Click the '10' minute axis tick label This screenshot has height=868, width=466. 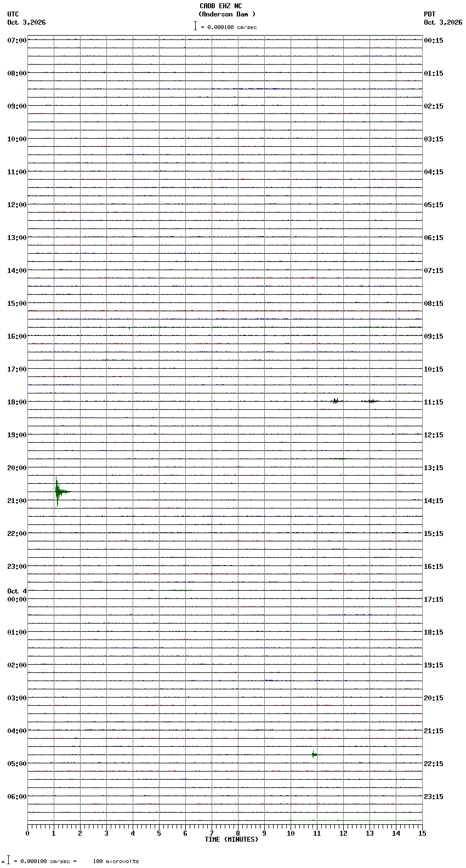291,833
